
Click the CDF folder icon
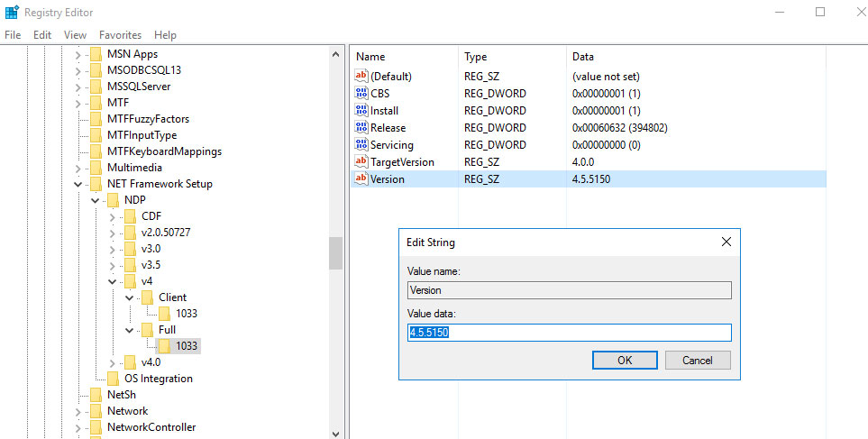[x=130, y=216]
